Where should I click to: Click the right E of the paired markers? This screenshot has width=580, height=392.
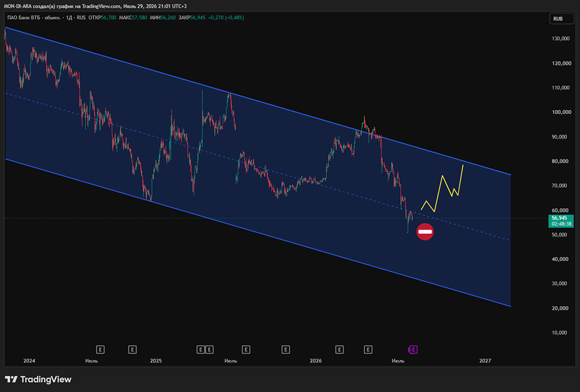209,350
